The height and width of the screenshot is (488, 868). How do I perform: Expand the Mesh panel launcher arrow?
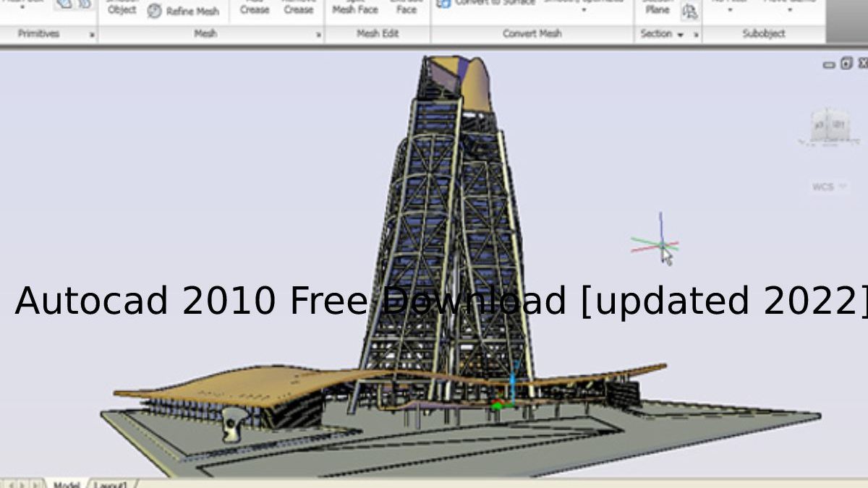coord(319,35)
